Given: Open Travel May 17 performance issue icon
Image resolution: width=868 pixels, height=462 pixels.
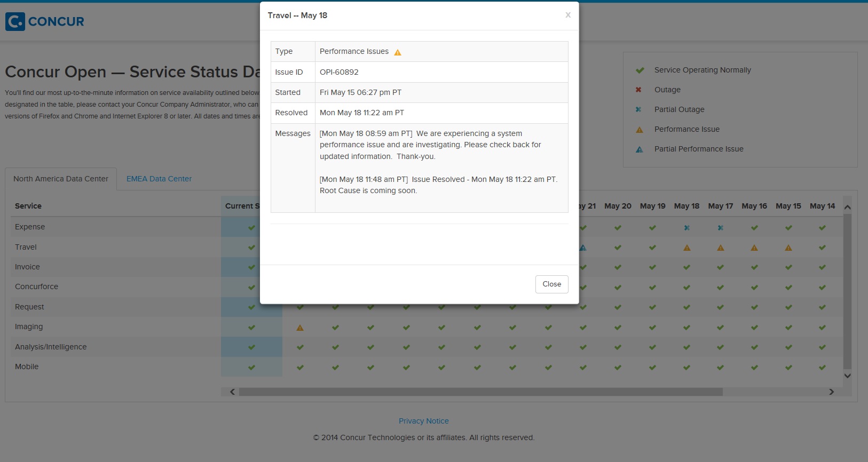Looking at the screenshot, I should [x=721, y=248].
